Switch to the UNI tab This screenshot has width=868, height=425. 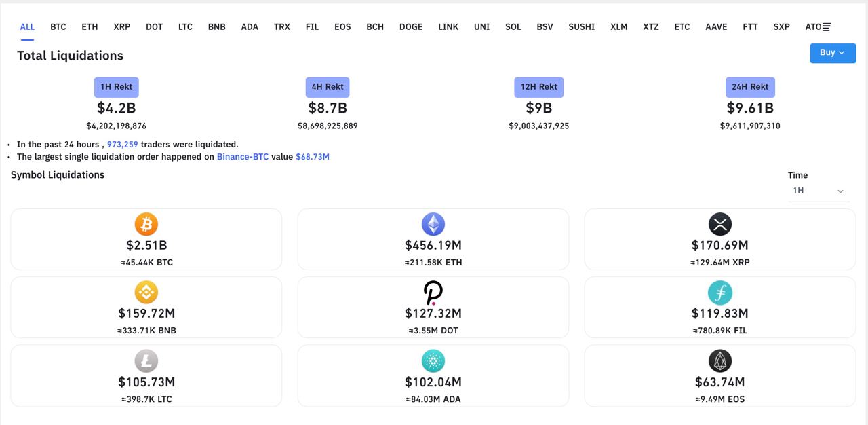pyautogui.click(x=481, y=27)
